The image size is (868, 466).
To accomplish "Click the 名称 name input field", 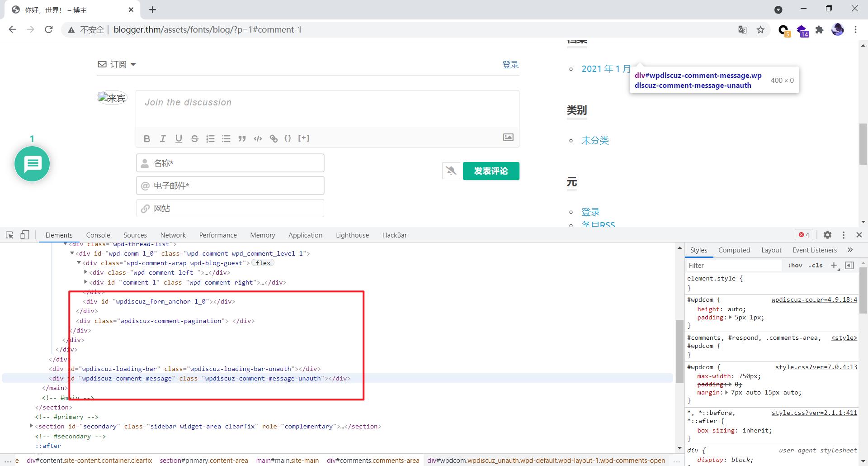I will click(x=230, y=163).
